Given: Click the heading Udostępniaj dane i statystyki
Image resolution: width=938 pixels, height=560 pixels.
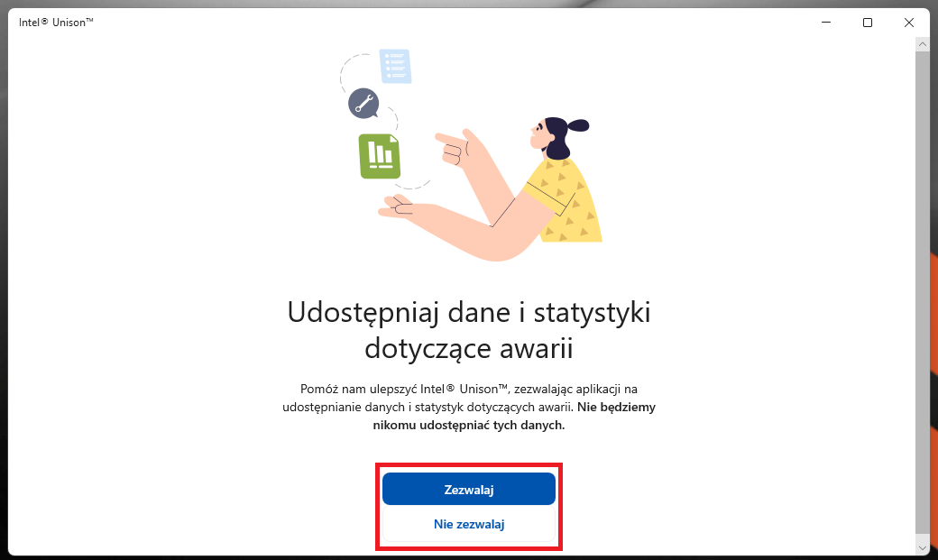Looking at the screenshot, I should (x=469, y=330).
